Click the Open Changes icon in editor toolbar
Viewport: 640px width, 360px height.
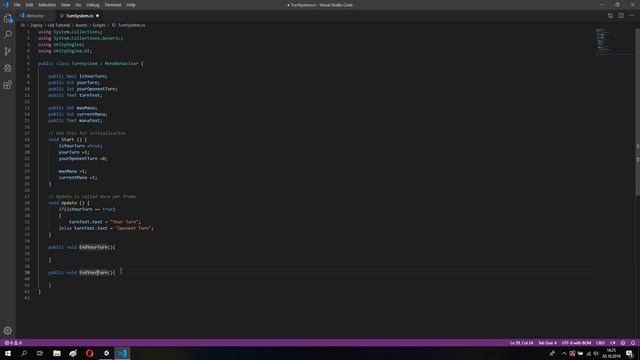coord(610,16)
